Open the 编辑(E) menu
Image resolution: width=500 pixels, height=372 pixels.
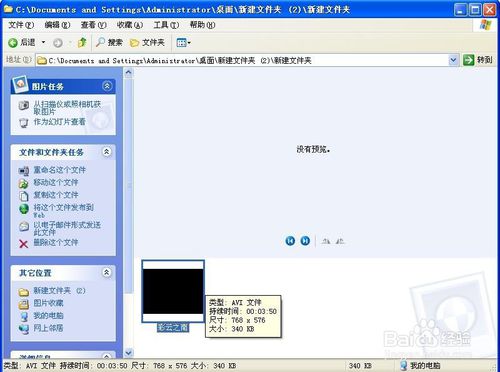(x=57, y=25)
